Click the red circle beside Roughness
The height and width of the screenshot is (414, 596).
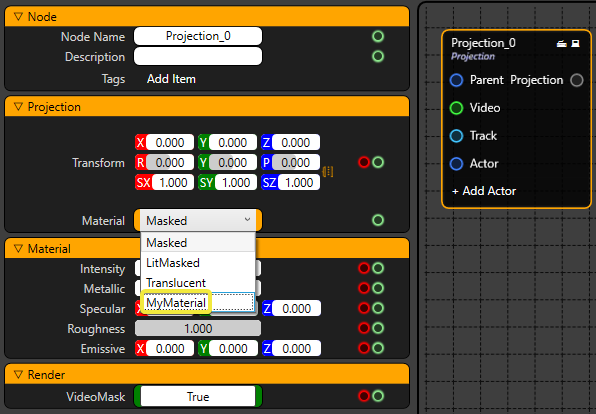click(364, 328)
